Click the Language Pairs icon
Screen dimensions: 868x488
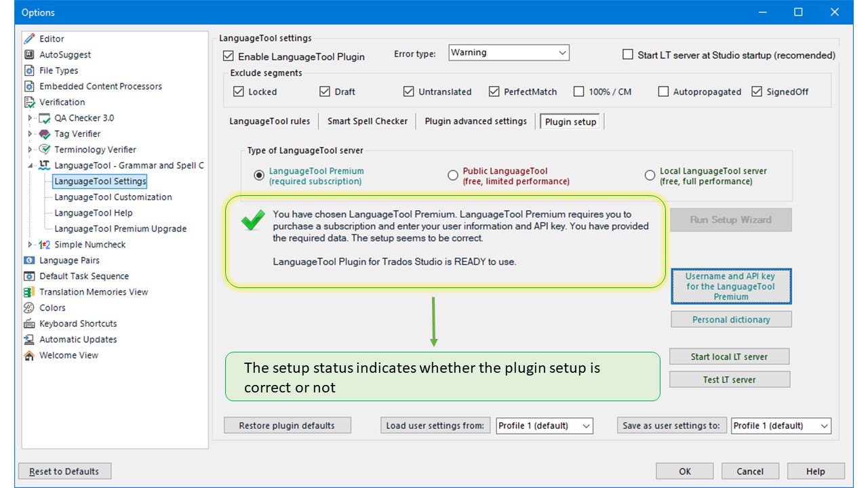click(29, 260)
